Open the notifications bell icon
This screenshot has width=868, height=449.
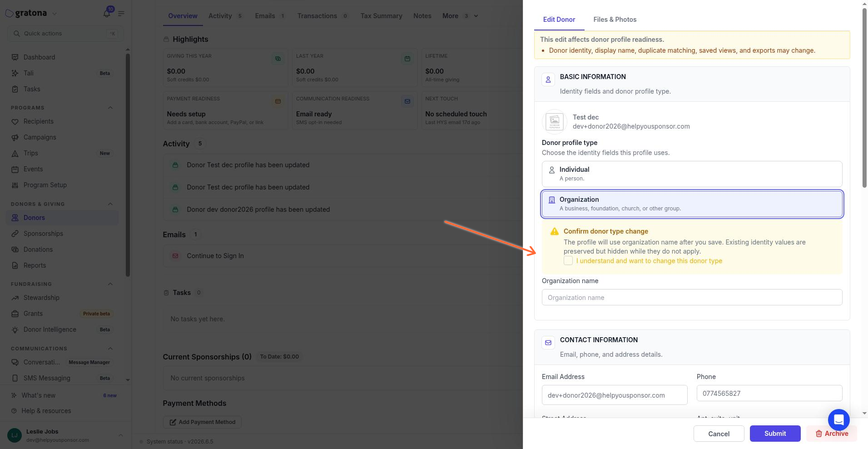107,13
